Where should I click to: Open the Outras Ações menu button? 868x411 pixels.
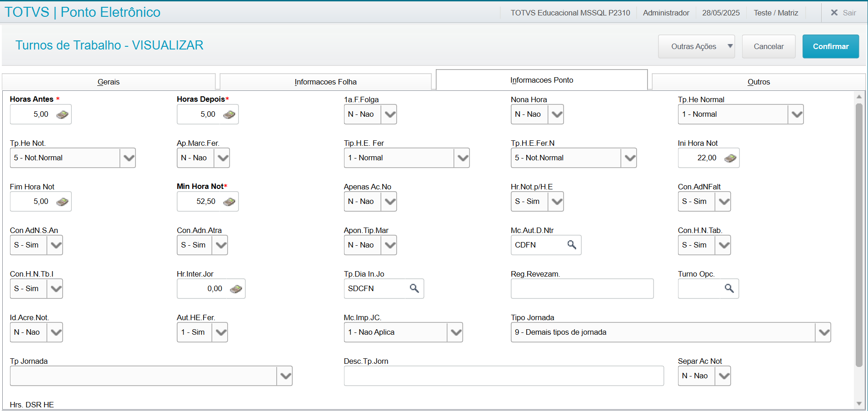696,46
